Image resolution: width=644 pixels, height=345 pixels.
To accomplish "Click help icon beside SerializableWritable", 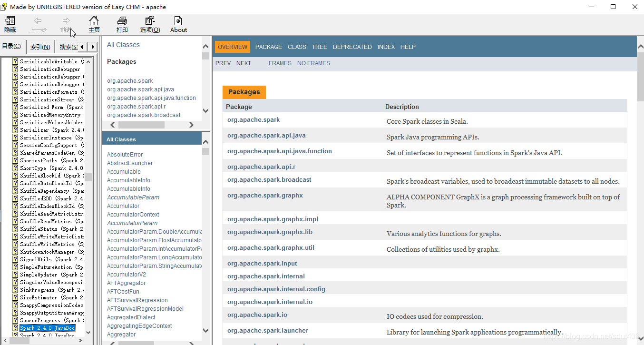I will click(x=15, y=61).
